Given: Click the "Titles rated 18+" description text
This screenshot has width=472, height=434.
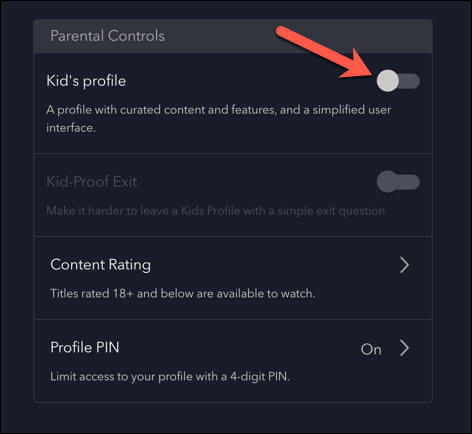Looking at the screenshot, I should click(182, 294).
